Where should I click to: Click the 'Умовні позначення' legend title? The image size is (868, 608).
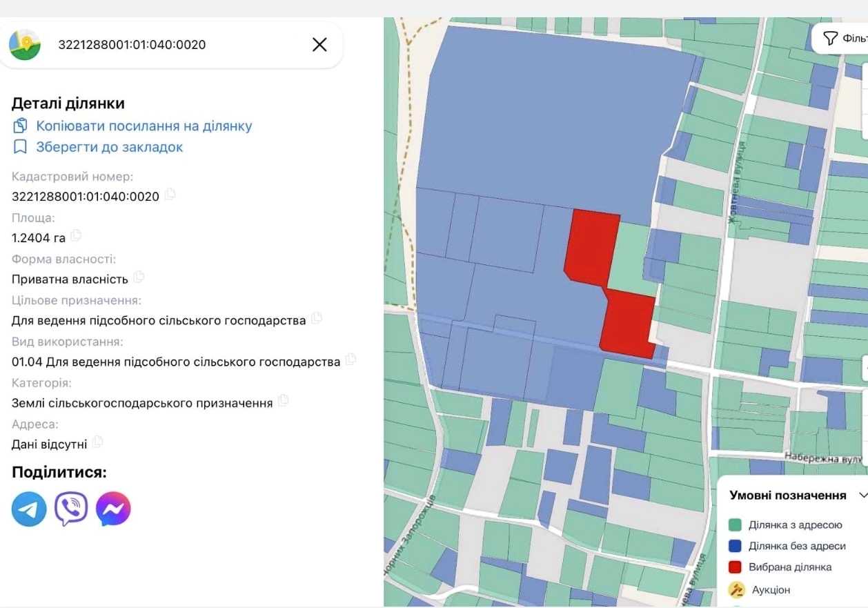pyautogui.click(x=788, y=496)
